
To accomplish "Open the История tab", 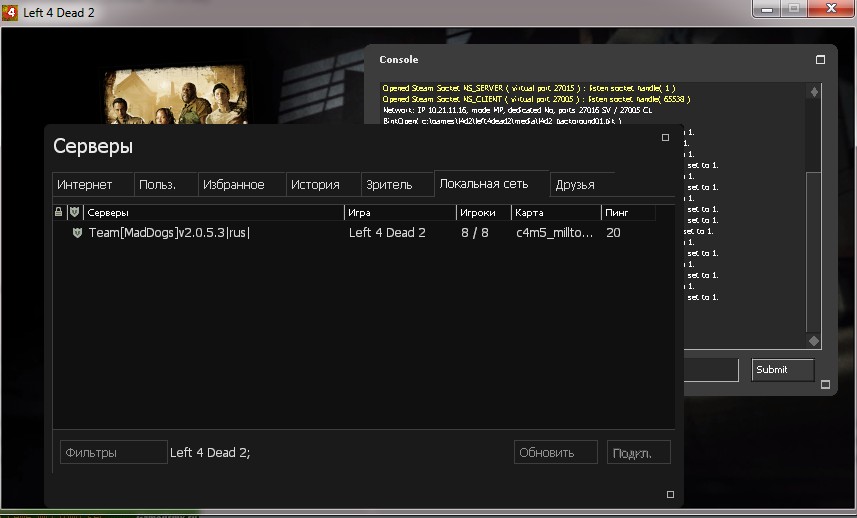I will [323, 185].
